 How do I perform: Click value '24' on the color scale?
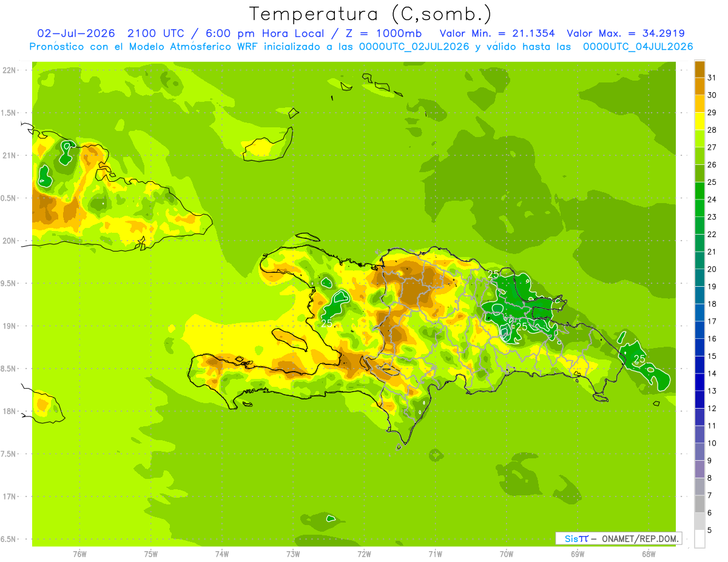(x=712, y=199)
